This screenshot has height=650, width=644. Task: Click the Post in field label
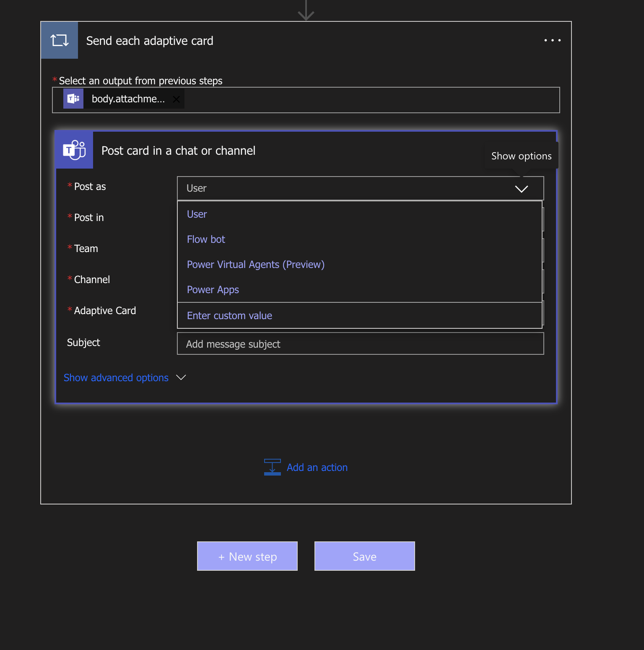[89, 218]
